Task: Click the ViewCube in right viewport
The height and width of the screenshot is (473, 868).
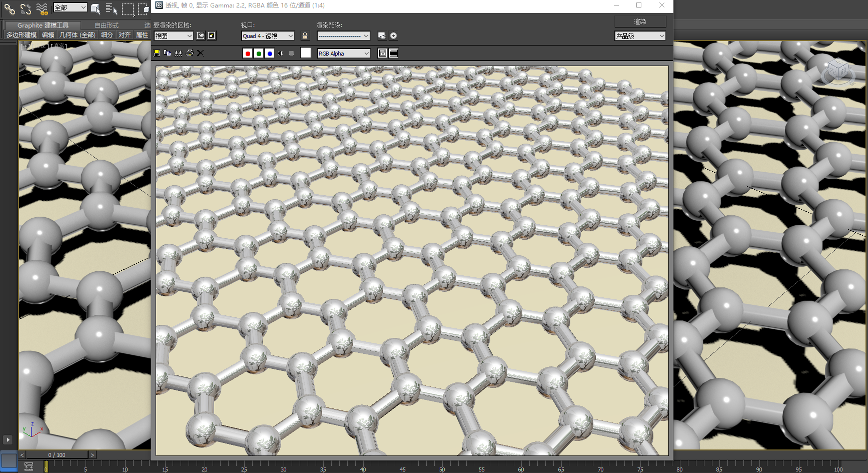Action: (837, 72)
